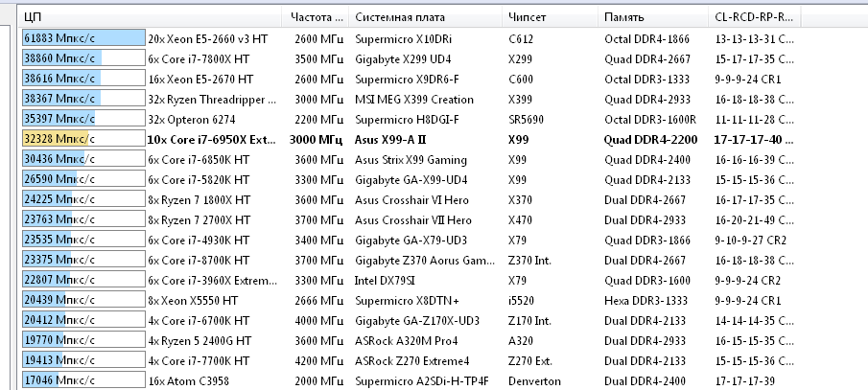The image size is (868, 390).
Task: Select the 20x Xeon E5-2660 v3 HT row
Action: [207, 38]
